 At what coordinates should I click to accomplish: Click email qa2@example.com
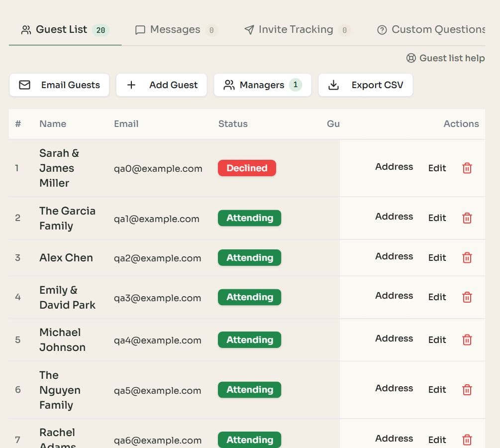[x=158, y=258]
